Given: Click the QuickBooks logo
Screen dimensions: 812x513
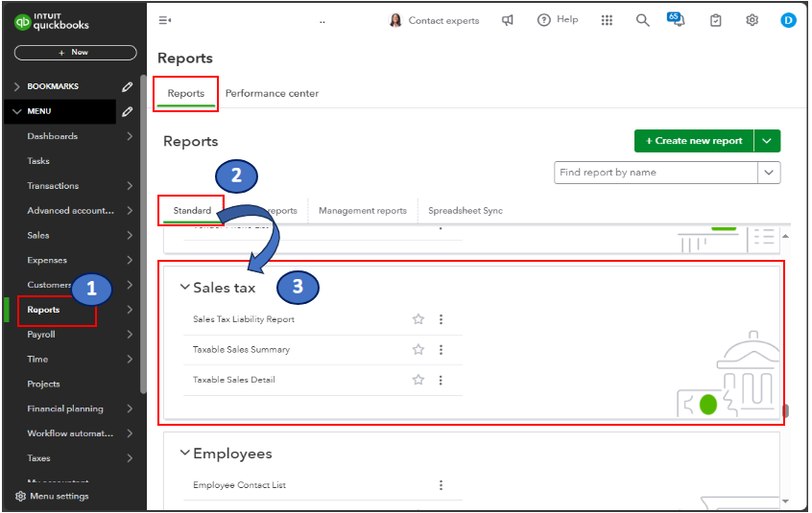Looking at the screenshot, I should [51, 22].
